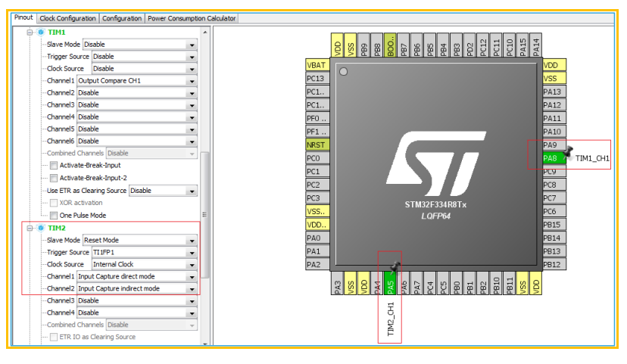627x364 pixels.
Task: Collapse the TIM1 tree node
Action: pyautogui.click(x=30, y=32)
